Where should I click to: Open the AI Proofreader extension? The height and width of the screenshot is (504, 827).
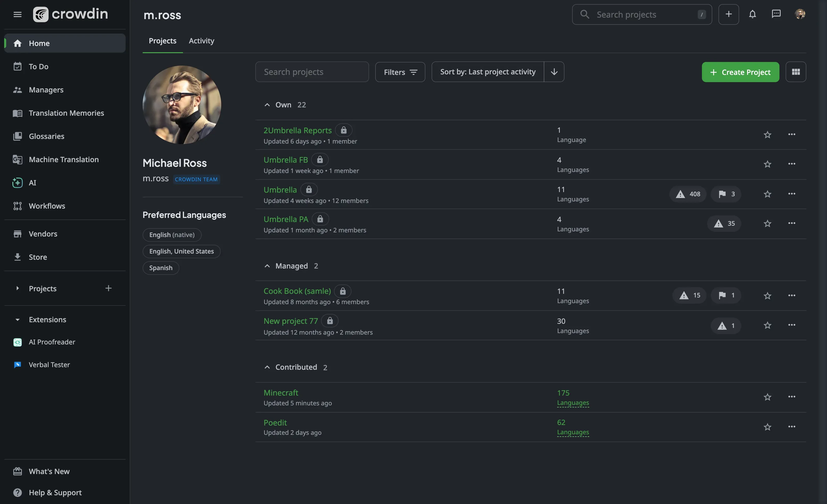point(52,342)
